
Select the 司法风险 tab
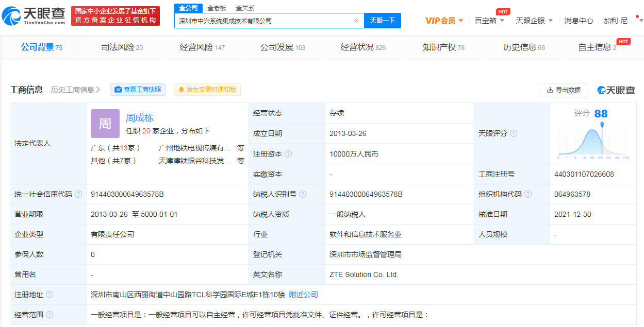click(x=122, y=47)
